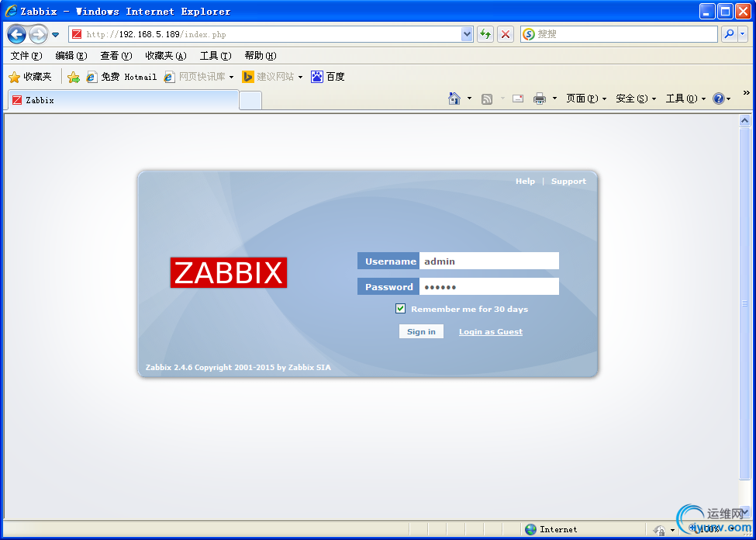
Task: Open the 收藏夹(A) menu
Action: (x=166, y=56)
